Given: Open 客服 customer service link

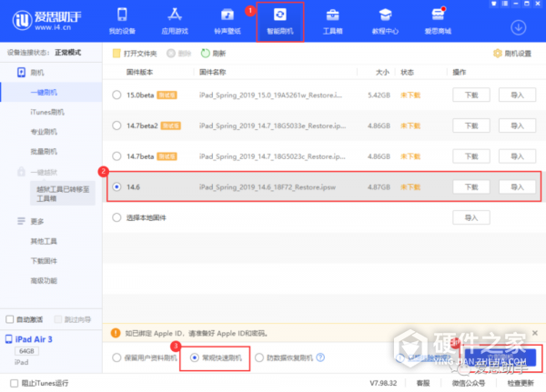Looking at the screenshot, I should pyautogui.click(x=423, y=383).
